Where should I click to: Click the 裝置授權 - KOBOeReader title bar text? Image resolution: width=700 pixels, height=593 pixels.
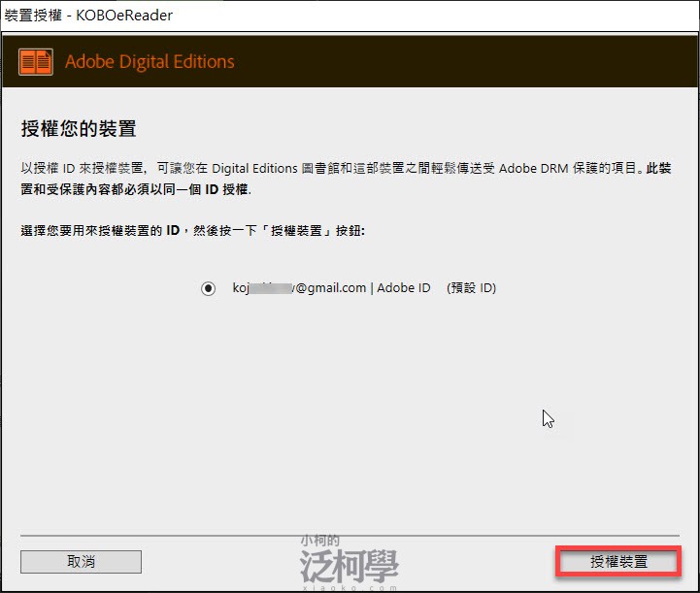coord(88,16)
